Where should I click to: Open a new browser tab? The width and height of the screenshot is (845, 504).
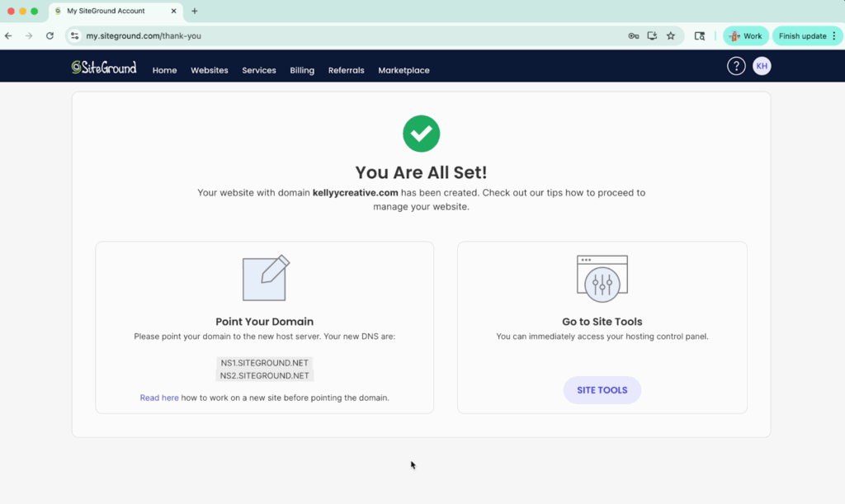tap(195, 12)
